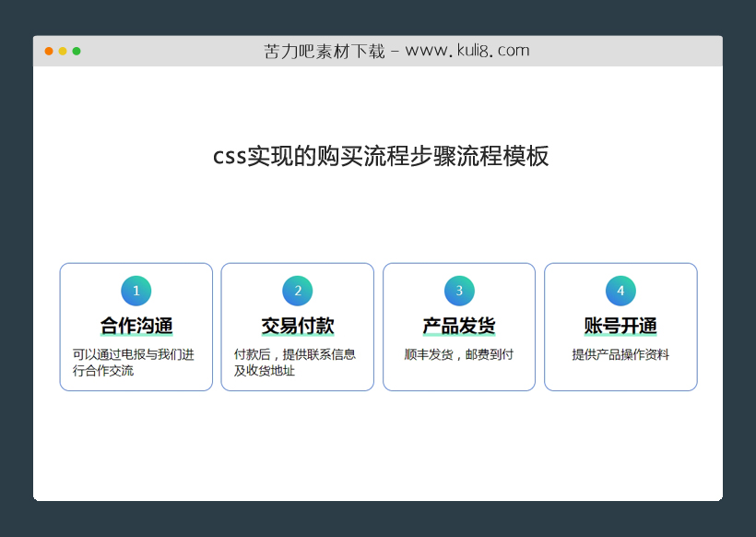The width and height of the screenshot is (756, 537).
Task: Click the 顺丰发货 description text
Action: point(458,353)
